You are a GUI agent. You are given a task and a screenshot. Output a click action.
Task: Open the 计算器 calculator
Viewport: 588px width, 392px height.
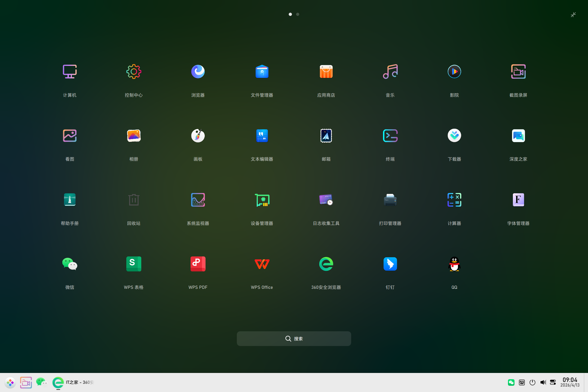[x=454, y=200]
